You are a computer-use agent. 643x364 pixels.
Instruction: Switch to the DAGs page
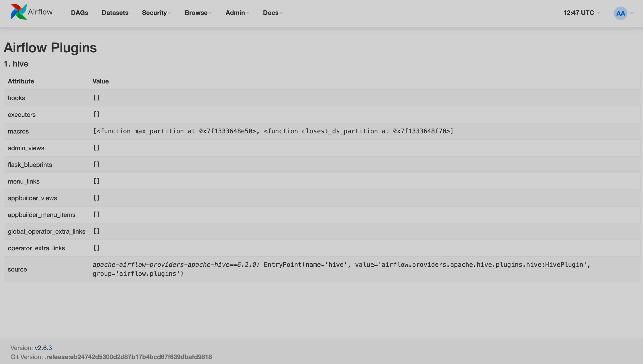79,13
